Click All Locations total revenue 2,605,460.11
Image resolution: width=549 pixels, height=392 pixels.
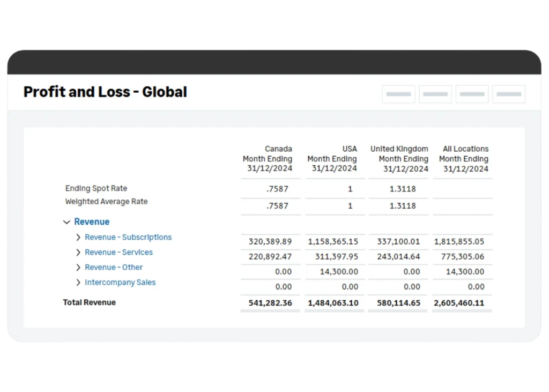click(459, 303)
